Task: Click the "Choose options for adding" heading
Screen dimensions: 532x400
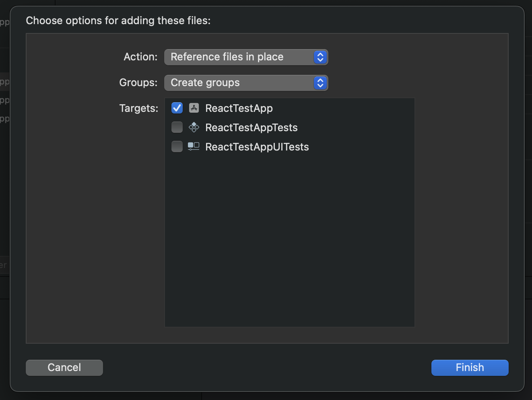Action: pyautogui.click(x=118, y=21)
